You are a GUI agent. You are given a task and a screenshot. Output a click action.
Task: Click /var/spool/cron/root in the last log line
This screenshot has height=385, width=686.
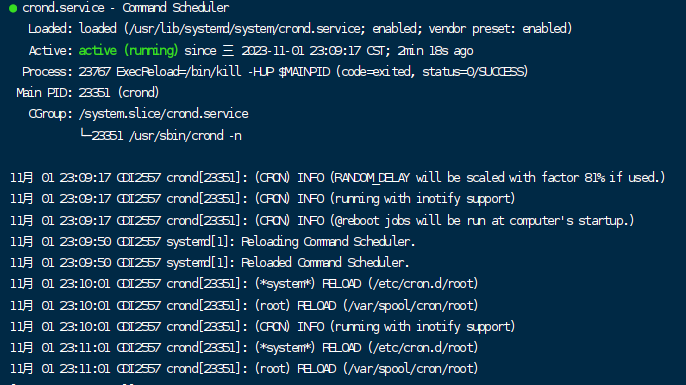pyautogui.click(x=410, y=369)
